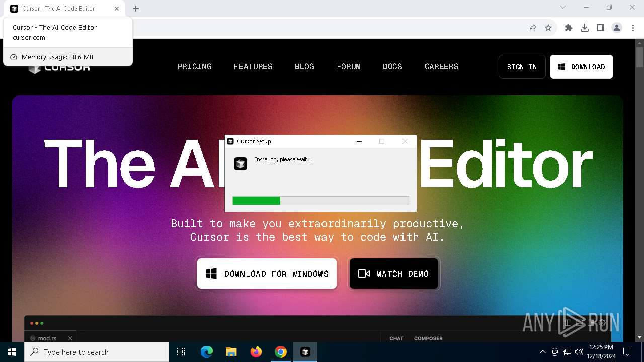Go to the BLOG page
This screenshot has width=644, height=362.
304,67
